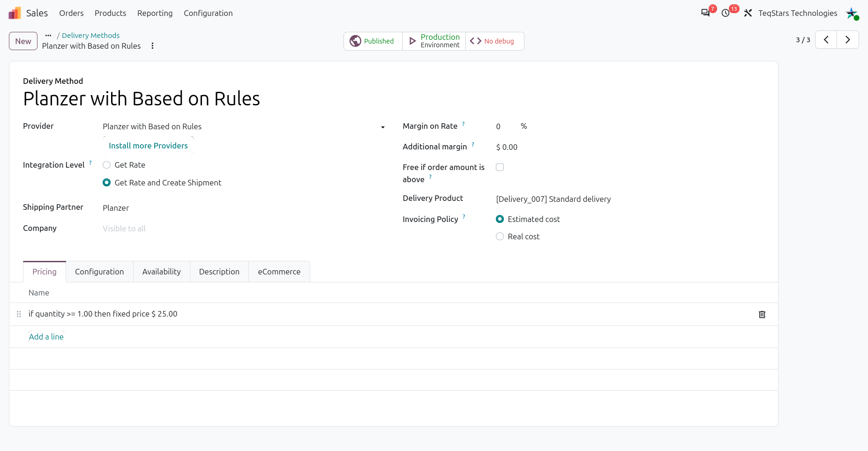Click Install more Providers
Screen dimensions: 868x451
[x=148, y=146]
